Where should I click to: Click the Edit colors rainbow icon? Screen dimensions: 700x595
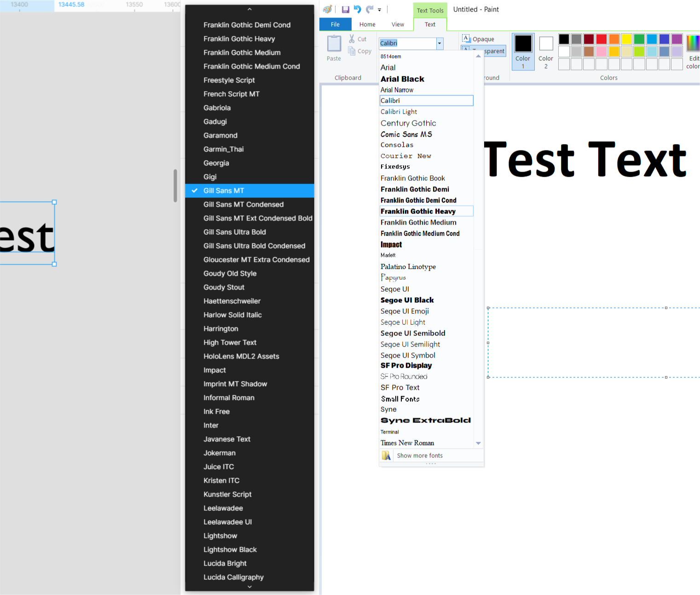pyautogui.click(x=693, y=43)
